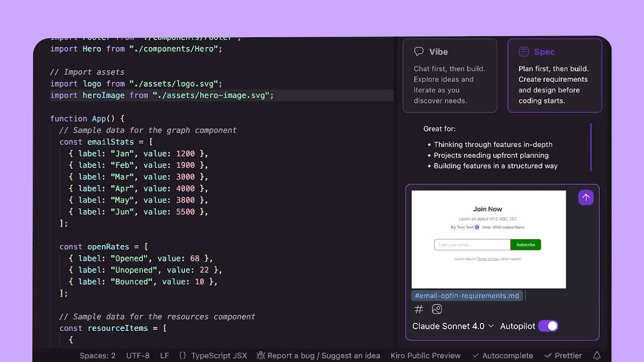644x362 pixels.
Task: Click 'Thinking through features in-depth' bullet
Action: click(493, 144)
